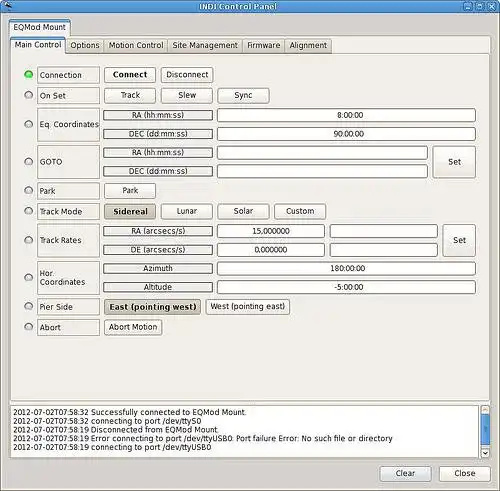Click the Azimuth label

click(158, 269)
